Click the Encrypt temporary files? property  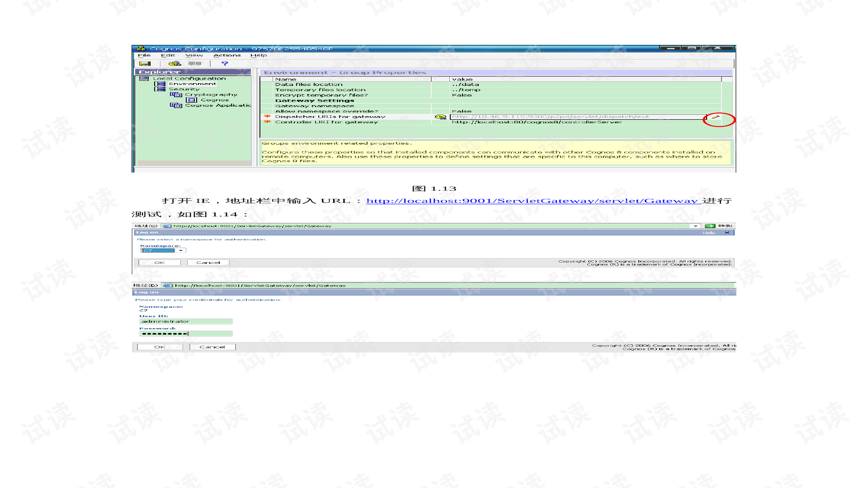pyautogui.click(x=321, y=95)
